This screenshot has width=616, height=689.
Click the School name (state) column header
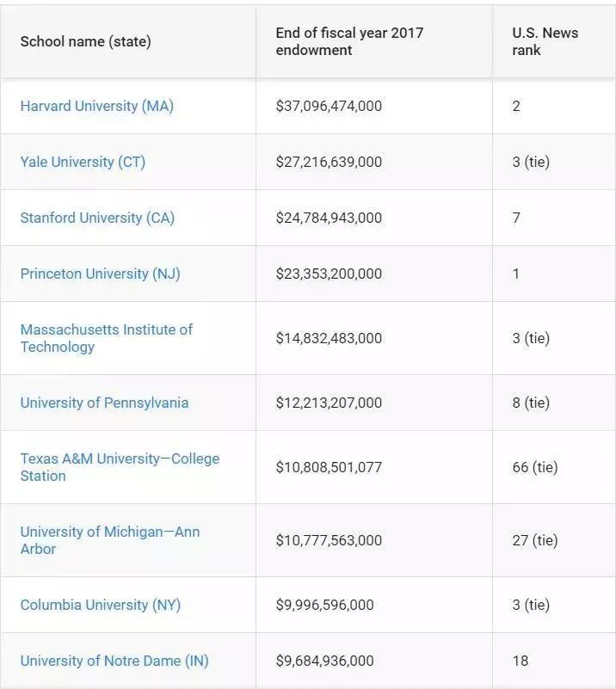tap(85, 42)
